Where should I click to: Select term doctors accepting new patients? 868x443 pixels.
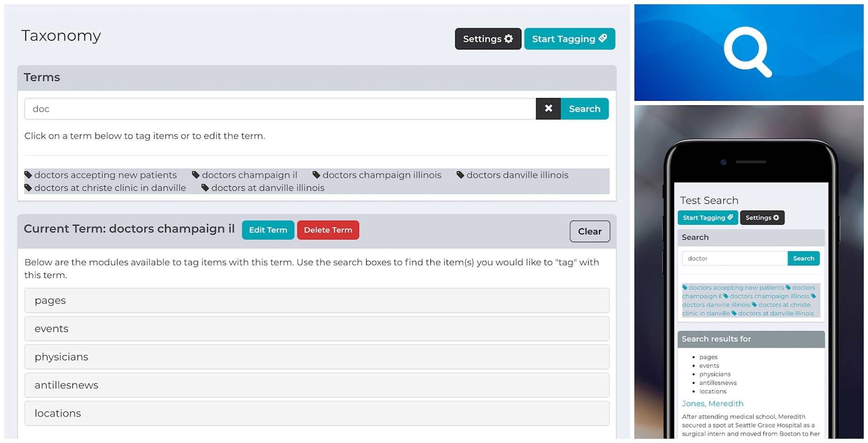pyautogui.click(x=105, y=175)
